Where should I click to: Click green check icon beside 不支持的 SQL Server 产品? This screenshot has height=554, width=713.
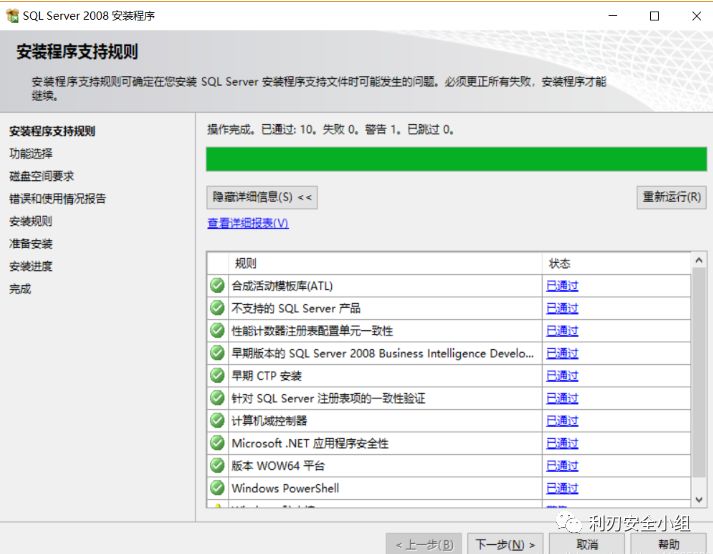point(217,308)
